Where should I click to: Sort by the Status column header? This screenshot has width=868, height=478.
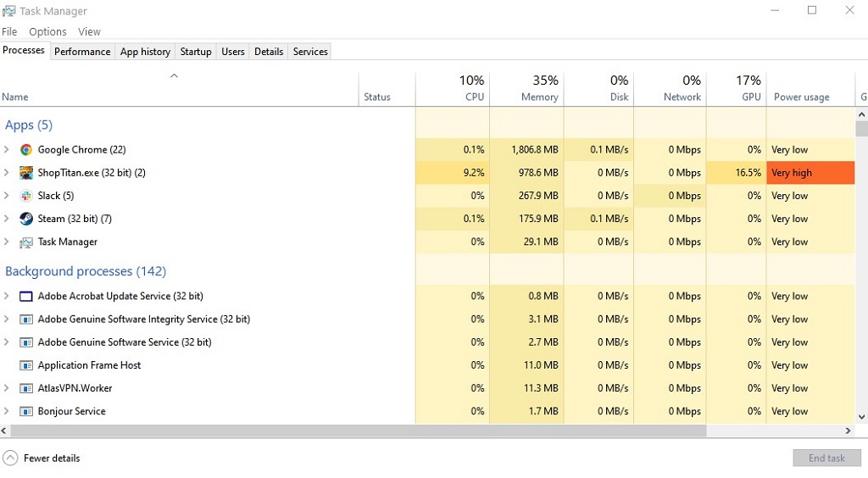pyautogui.click(x=387, y=88)
